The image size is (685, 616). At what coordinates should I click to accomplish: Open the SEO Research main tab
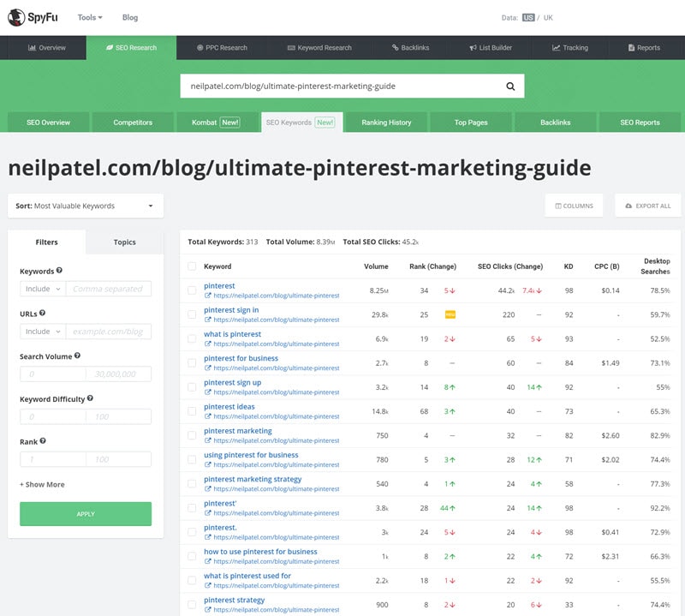(x=132, y=48)
